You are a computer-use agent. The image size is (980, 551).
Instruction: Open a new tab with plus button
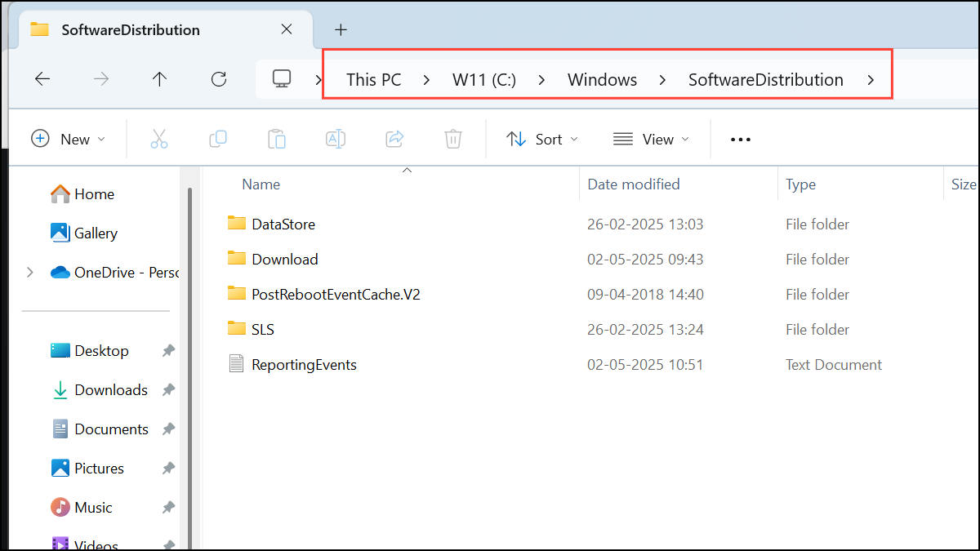341,30
